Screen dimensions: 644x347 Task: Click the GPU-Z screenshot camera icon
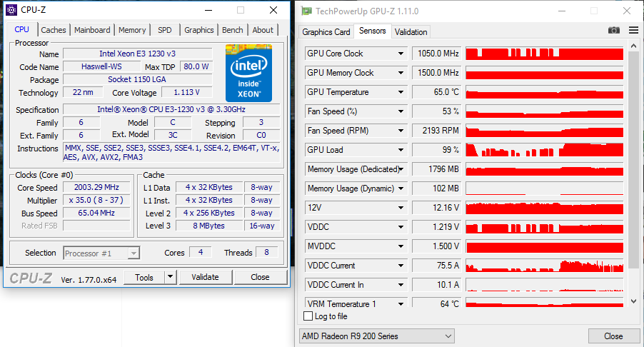[x=613, y=31]
